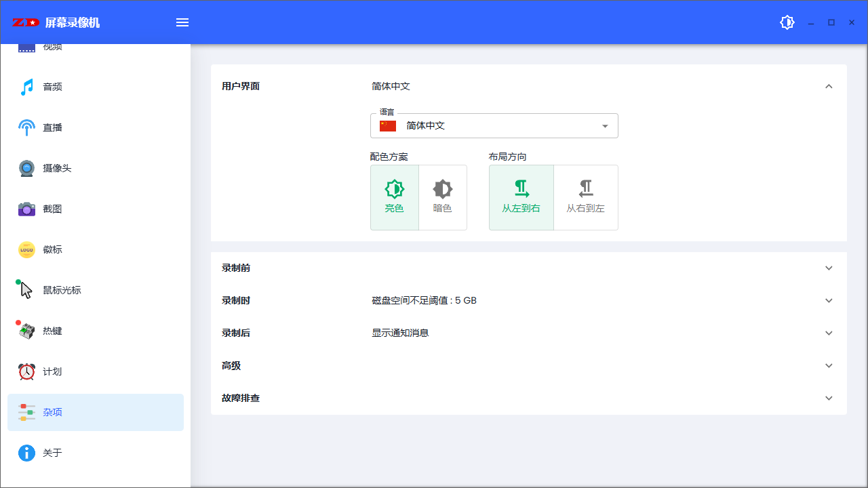Click the 截图 (Screenshot) camera icon
The width and height of the screenshot is (868, 488).
(26, 209)
